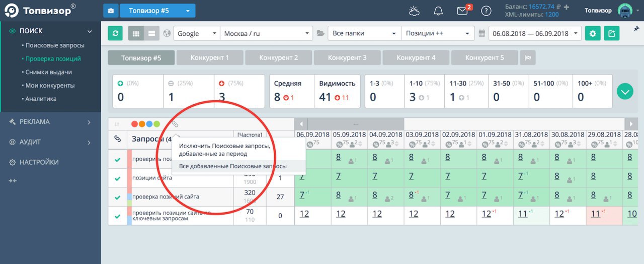This screenshot has height=264, width=644.
Task: Open the Позиции ++ mode dropdown
Action: [438, 33]
